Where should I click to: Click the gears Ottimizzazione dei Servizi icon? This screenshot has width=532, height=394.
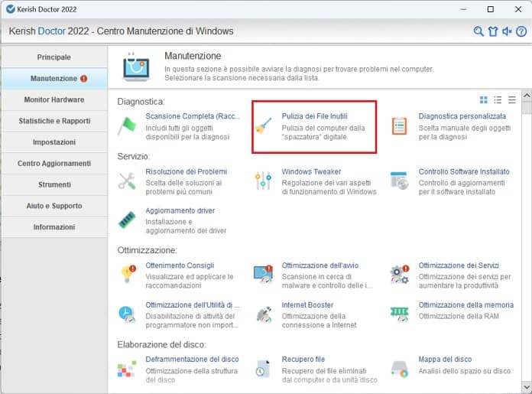pos(399,274)
